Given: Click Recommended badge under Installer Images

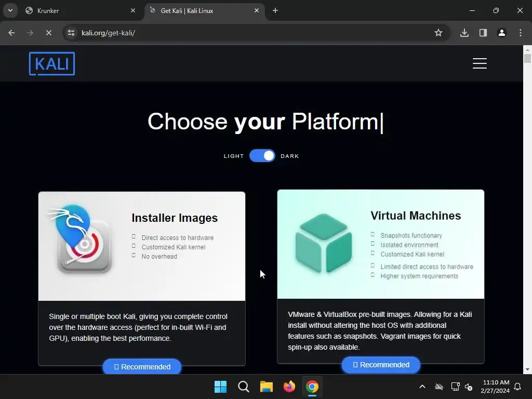Looking at the screenshot, I should 142,366.
